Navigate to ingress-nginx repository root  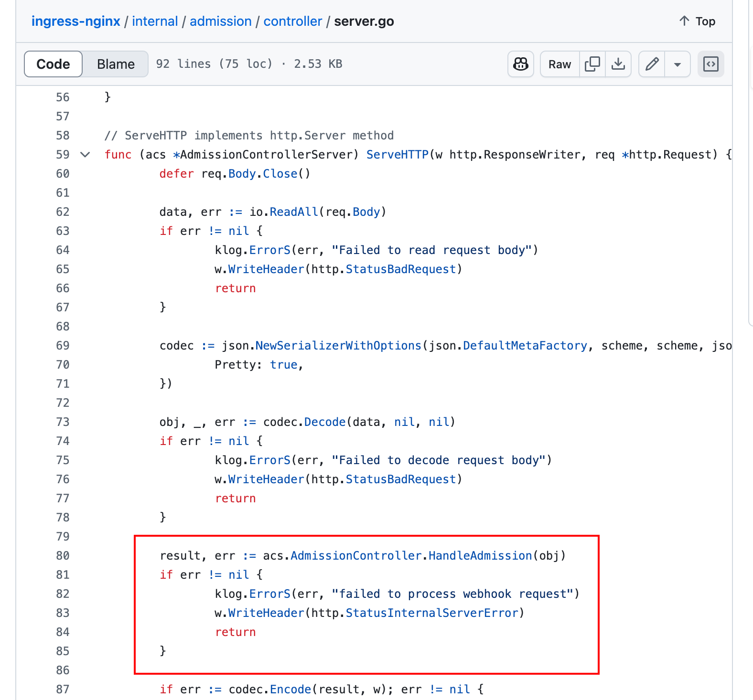75,21
